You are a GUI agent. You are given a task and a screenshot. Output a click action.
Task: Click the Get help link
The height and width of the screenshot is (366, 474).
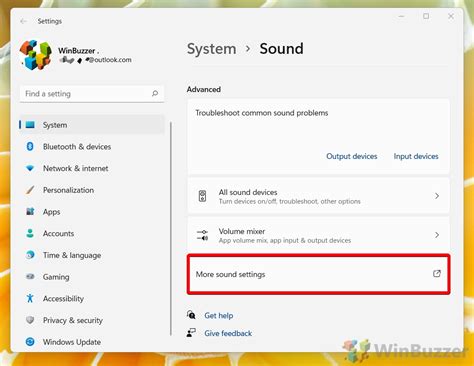[219, 315]
